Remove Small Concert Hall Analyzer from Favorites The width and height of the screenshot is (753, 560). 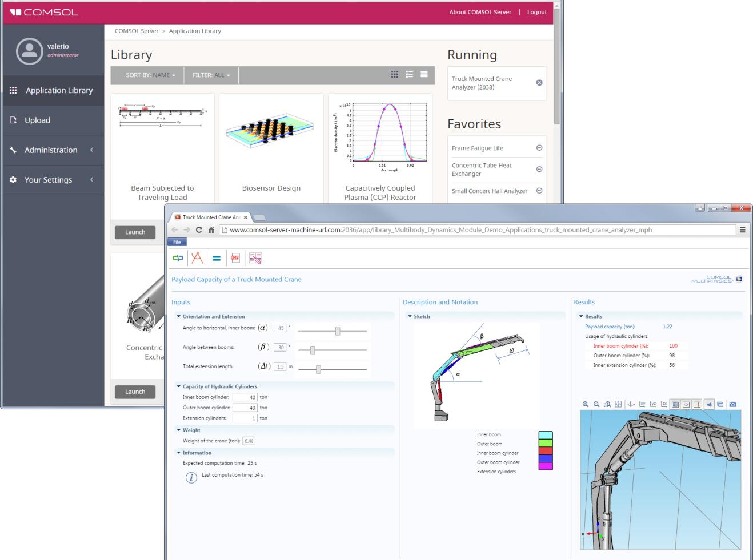coord(539,191)
